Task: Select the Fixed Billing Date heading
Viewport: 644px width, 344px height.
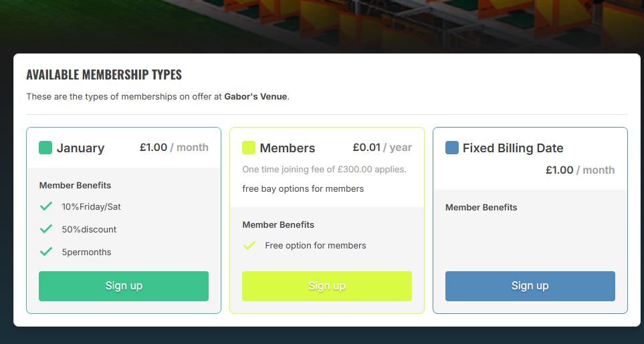Action: 513,148
